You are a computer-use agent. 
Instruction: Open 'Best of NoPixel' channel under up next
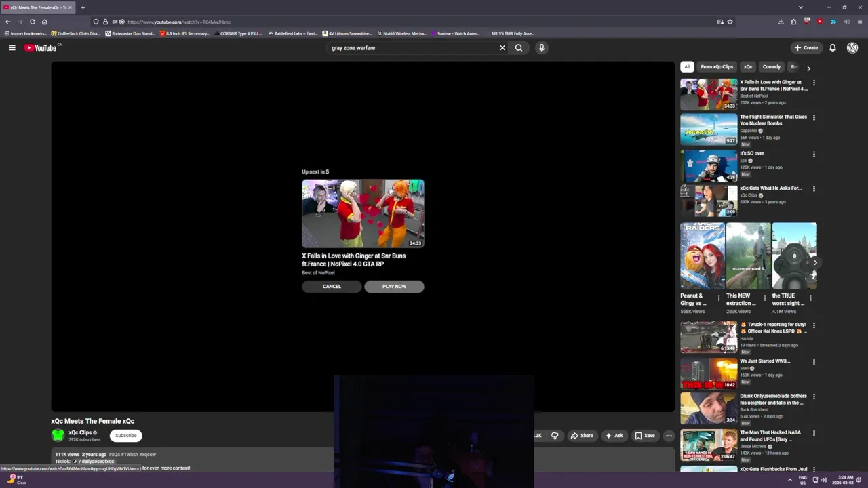[318, 272]
